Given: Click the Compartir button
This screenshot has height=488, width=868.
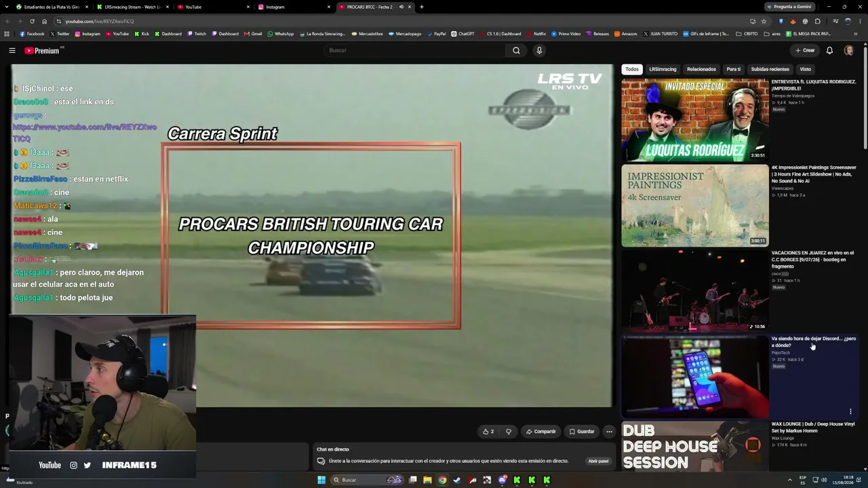Looking at the screenshot, I should pos(540,432).
